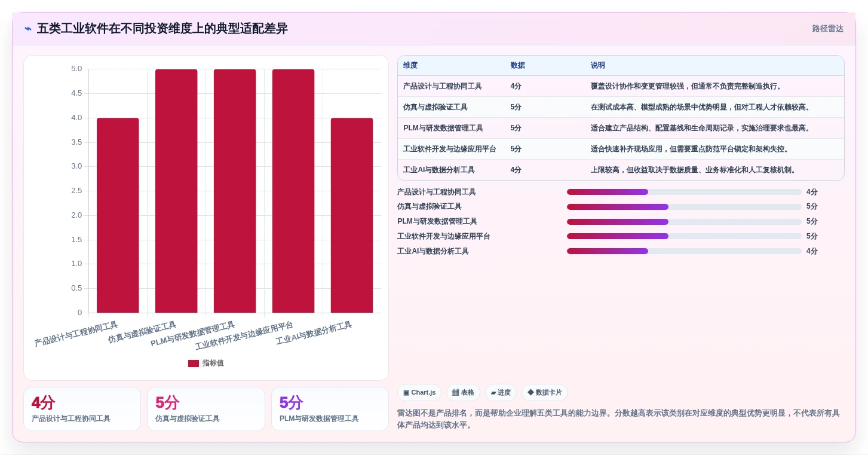The width and height of the screenshot is (868, 455).
Task: Click the PLM与研发数据管理工具 progress bar
Action: coord(684,222)
